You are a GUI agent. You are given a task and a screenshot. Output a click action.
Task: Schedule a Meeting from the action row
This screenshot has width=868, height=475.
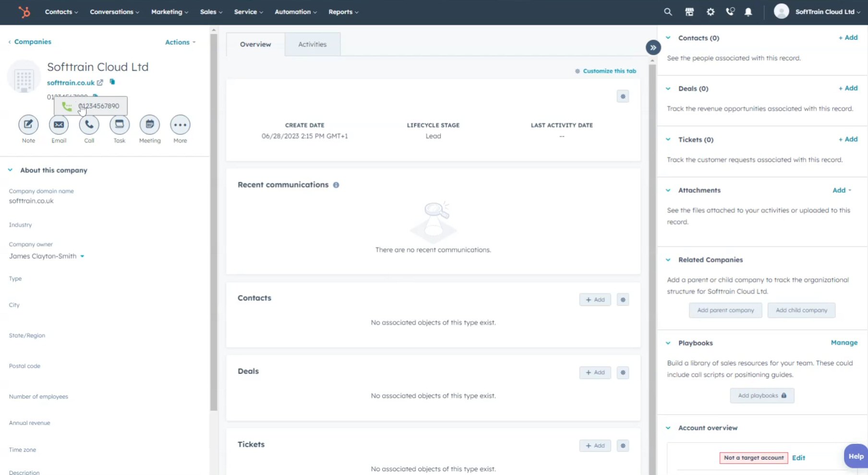150,125
